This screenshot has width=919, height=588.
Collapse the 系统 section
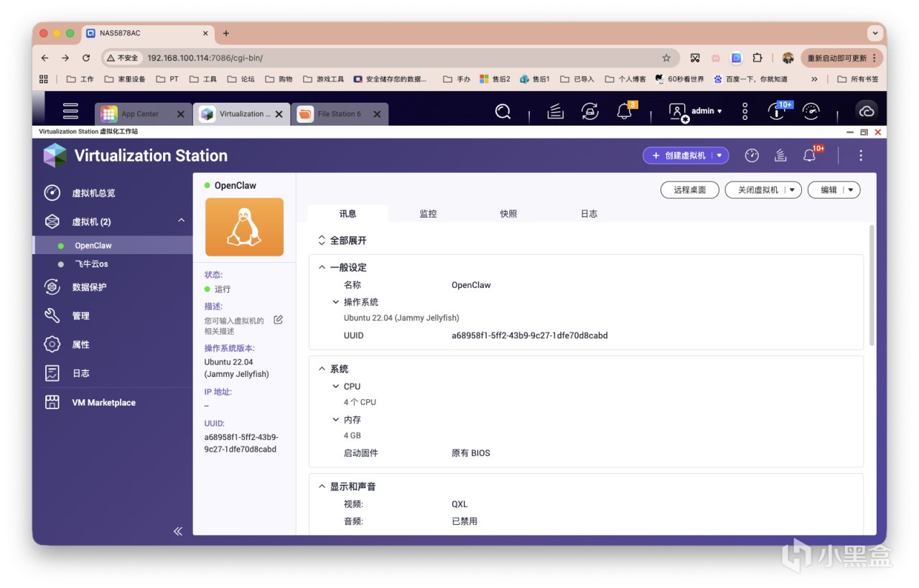click(x=322, y=369)
